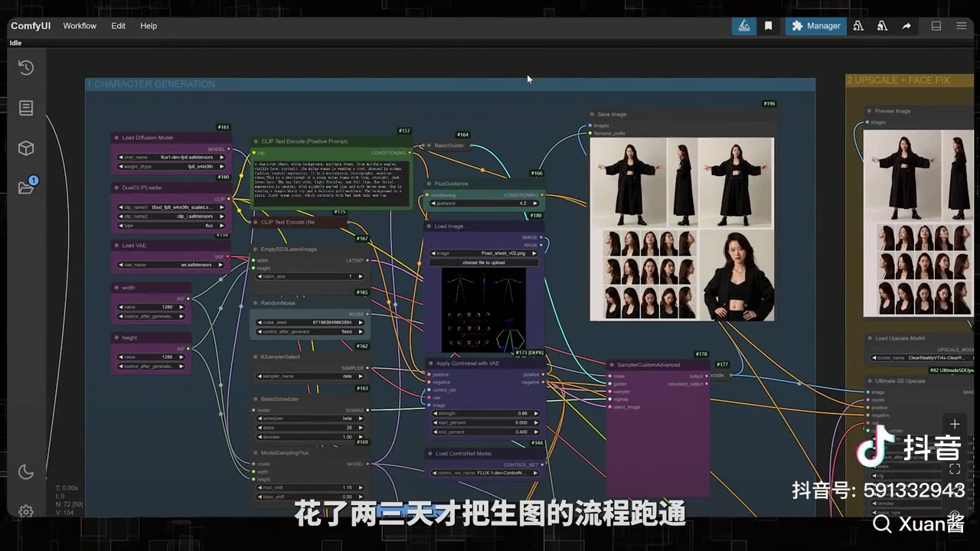This screenshot has height=551, width=980.
Task: Open the weight_dtype dropdown
Action: pyautogui.click(x=171, y=166)
